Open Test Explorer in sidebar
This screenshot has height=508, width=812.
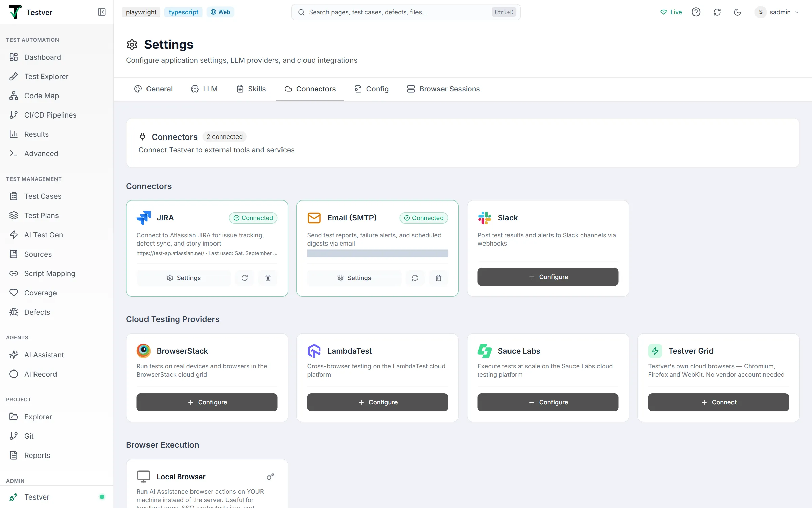point(57,76)
